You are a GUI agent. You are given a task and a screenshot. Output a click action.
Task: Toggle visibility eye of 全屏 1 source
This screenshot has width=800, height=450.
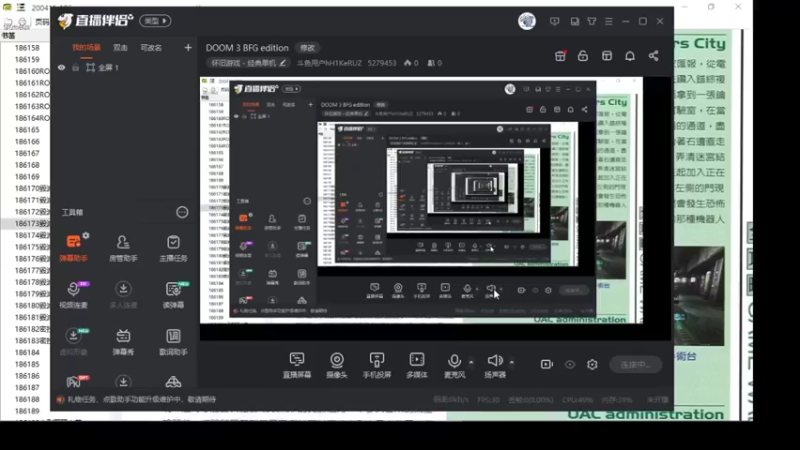coord(62,67)
